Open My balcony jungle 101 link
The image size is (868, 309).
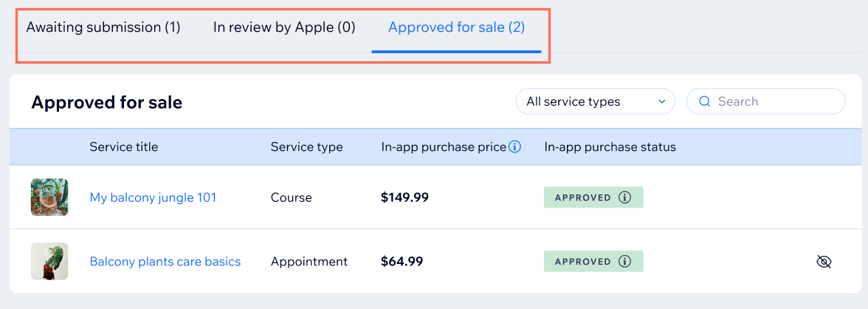[x=153, y=197]
